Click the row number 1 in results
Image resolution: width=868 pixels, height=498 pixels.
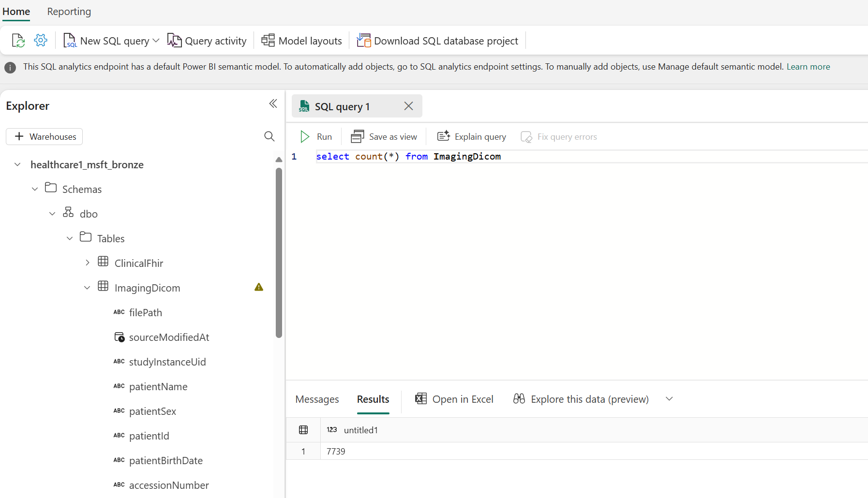[303, 451]
